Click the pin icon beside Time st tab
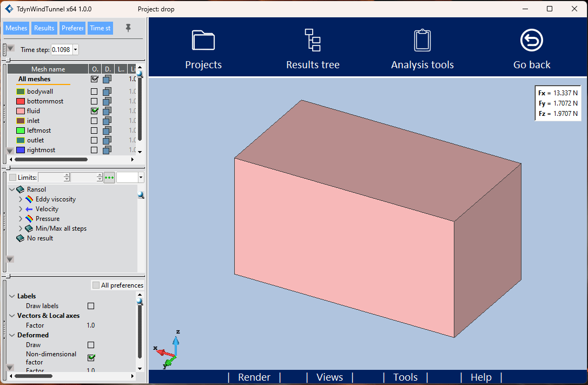This screenshot has height=385, width=588. tap(128, 28)
